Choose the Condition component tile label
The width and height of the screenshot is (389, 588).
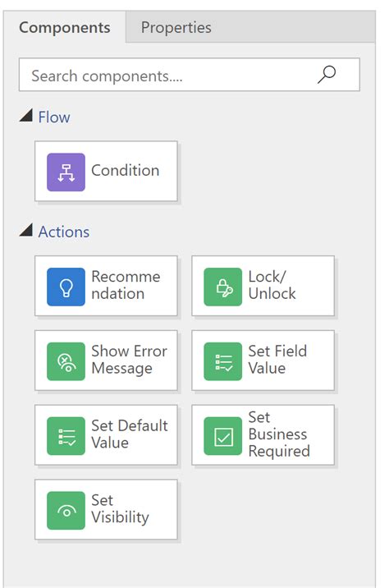pyautogui.click(x=126, y=171)
